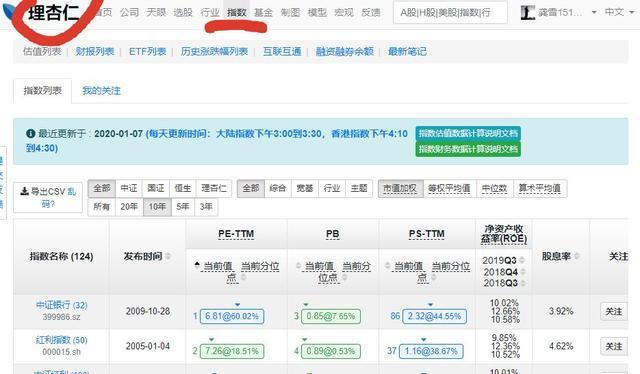Open the 中证银行 (32) index link
Image resolution: width=640 pixels, height=374 pixels.
pos(62,305)
